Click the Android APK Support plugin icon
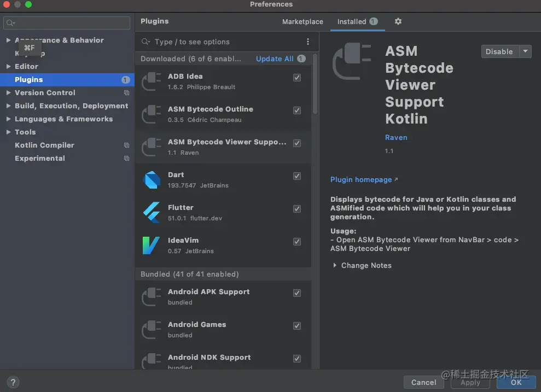 click(x=152, y=297)
